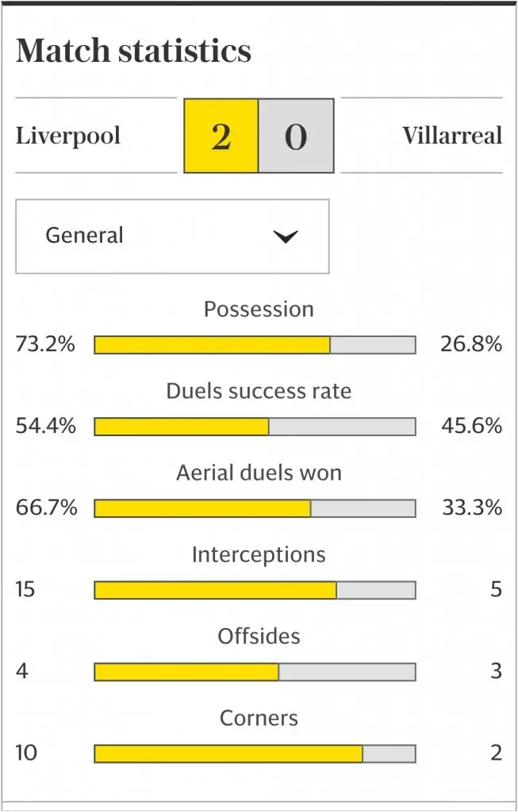Click Villarreal's gray score box showing 0
The width and height of the screenshot is (518, 812).
click(x=296, y=136)
